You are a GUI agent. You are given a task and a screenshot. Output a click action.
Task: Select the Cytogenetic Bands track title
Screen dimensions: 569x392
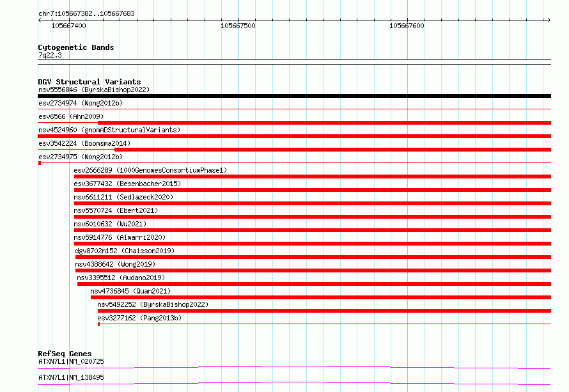(x=76, y=47)
